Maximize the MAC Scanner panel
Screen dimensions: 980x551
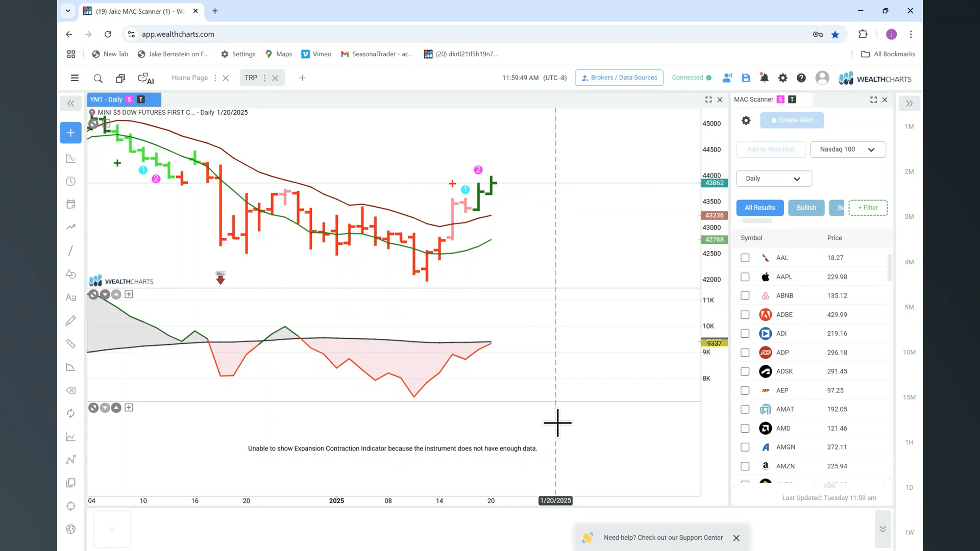click(x=873, y=99)
